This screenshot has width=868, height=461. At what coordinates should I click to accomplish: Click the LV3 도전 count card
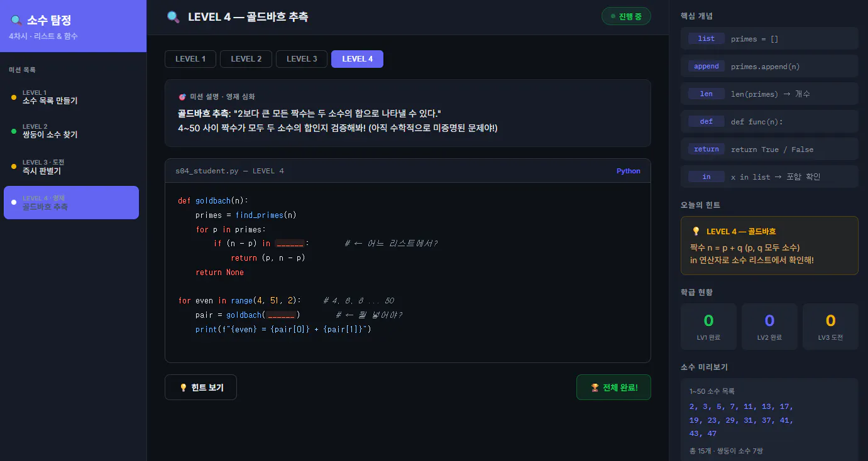click(830, 326)
